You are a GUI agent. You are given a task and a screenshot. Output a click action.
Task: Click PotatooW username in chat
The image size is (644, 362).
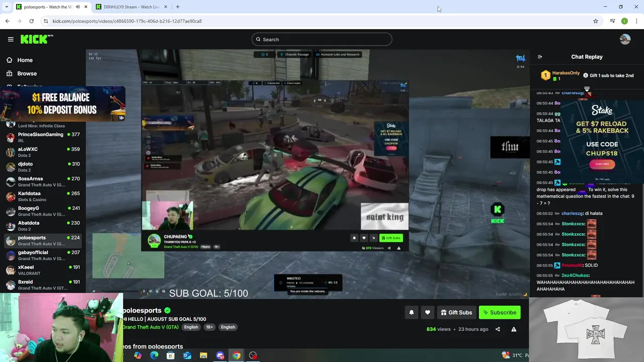click(x=572, y=265)
